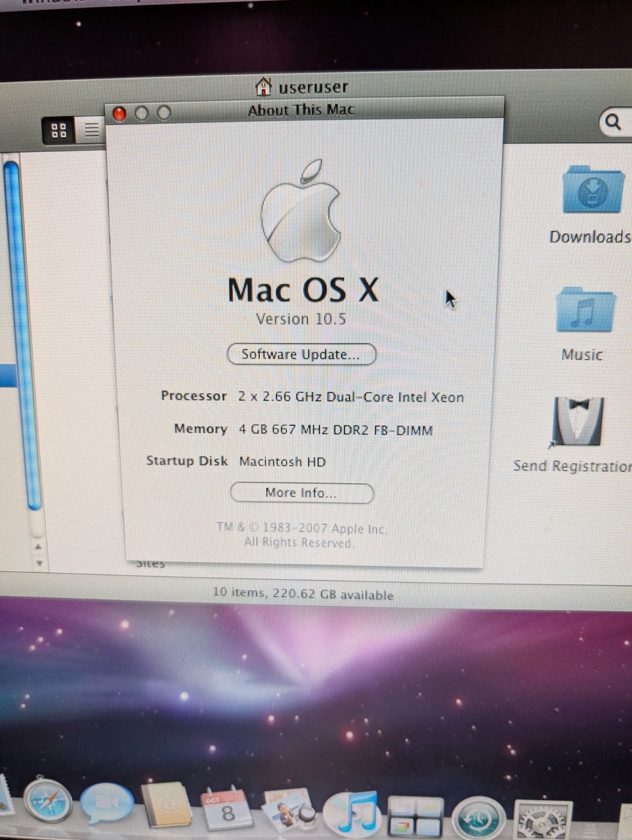Screen dimensions: 632x840
Task: Click sidebar scroll up arrow
Action: coord(38,547)
